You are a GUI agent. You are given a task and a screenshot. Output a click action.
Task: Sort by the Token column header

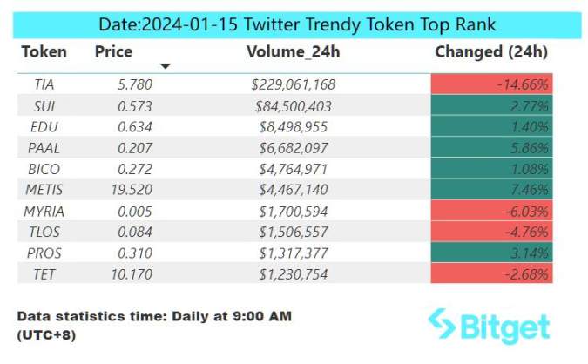44,51
